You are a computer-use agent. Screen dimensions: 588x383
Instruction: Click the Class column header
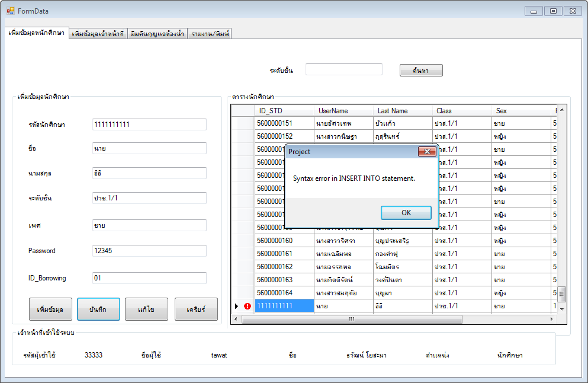462,111
